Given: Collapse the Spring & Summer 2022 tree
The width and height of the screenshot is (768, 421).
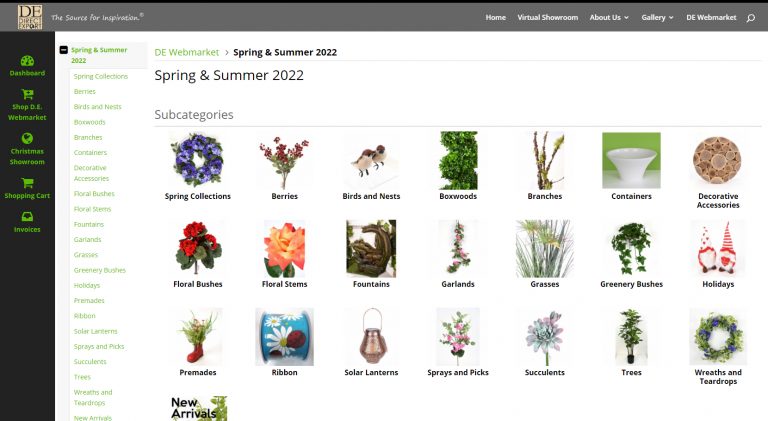Looking at the screenshot, I should coord(64,49).
